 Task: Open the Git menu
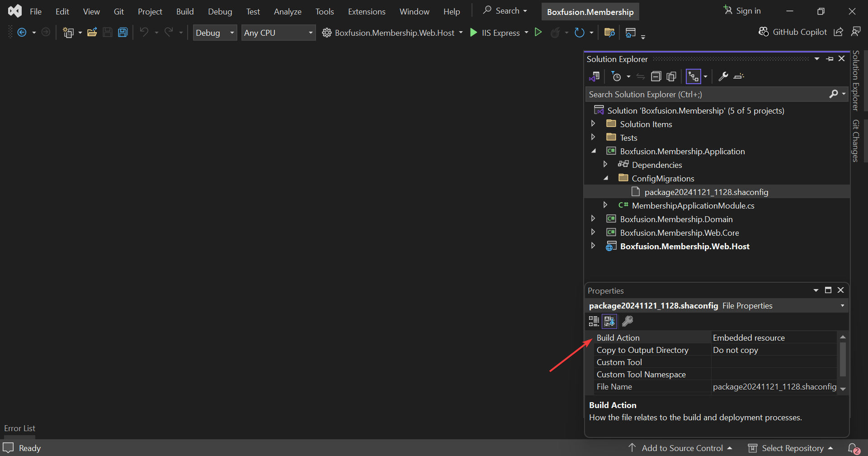pyautogui.click(x=119, y=11)
